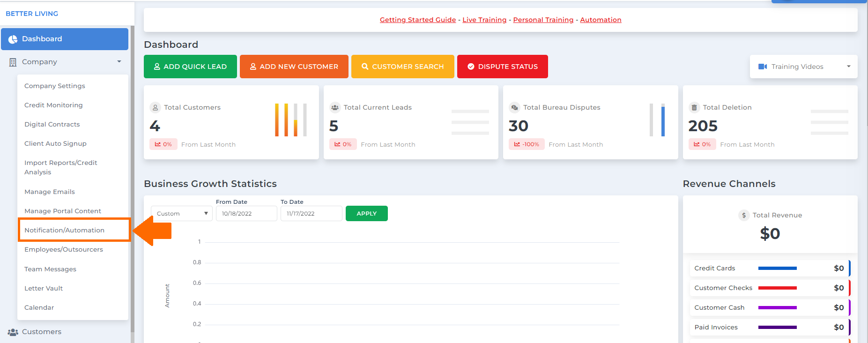Click person icon in ADD QUICK LEAD
Screen dimensions: 868x343
157,67
